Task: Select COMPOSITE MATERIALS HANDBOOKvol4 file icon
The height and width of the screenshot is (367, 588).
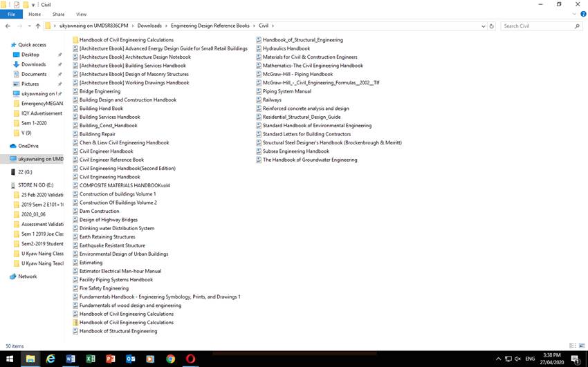Action: pyautogui.click(x=75, y=185)
